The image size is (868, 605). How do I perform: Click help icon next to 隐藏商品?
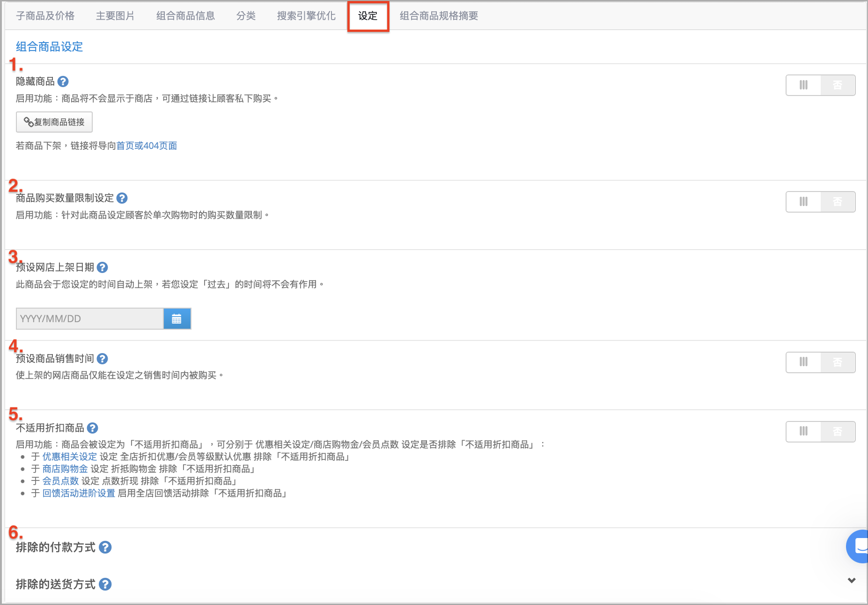[x=63, y=81]
